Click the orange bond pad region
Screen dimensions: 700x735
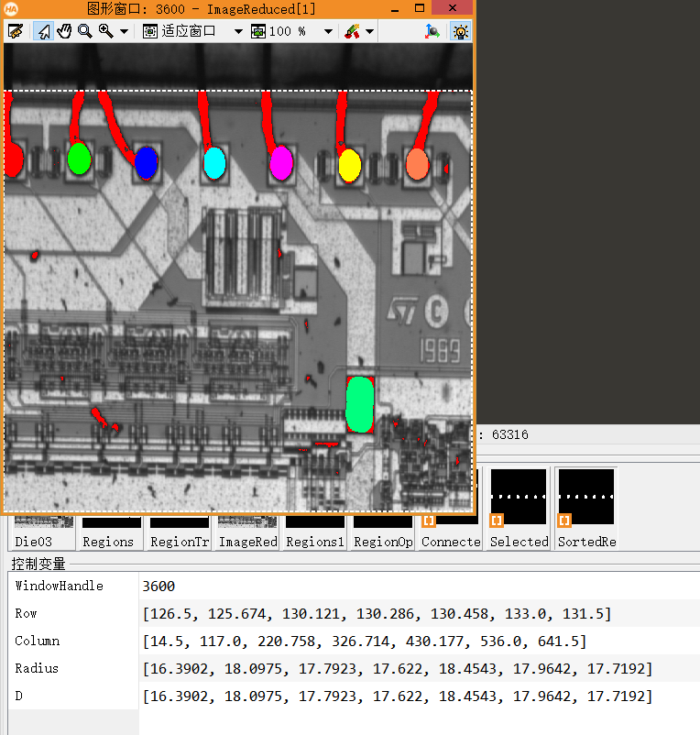(x=417, y=164)
